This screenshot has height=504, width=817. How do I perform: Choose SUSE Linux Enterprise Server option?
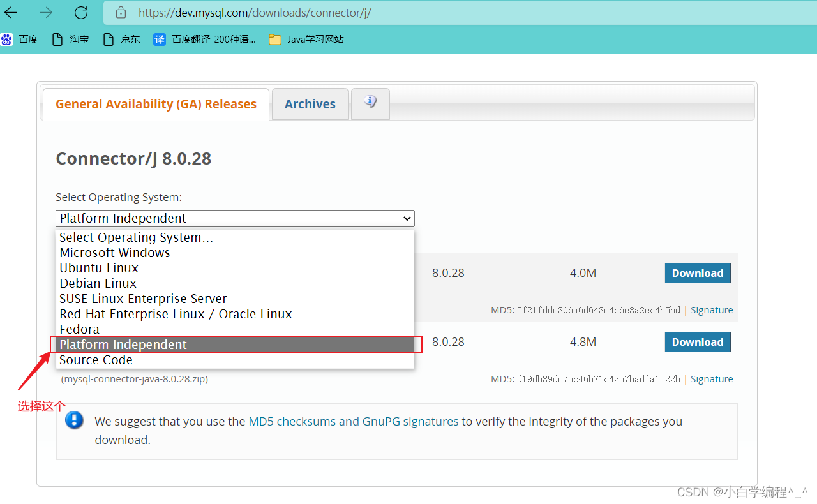point(235,299)
